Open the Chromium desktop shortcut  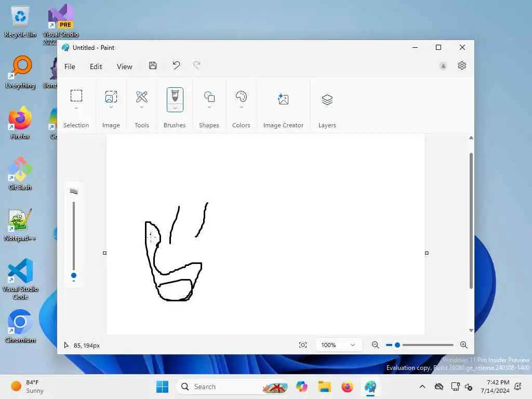pyautogui.click(x=20, y=326)
